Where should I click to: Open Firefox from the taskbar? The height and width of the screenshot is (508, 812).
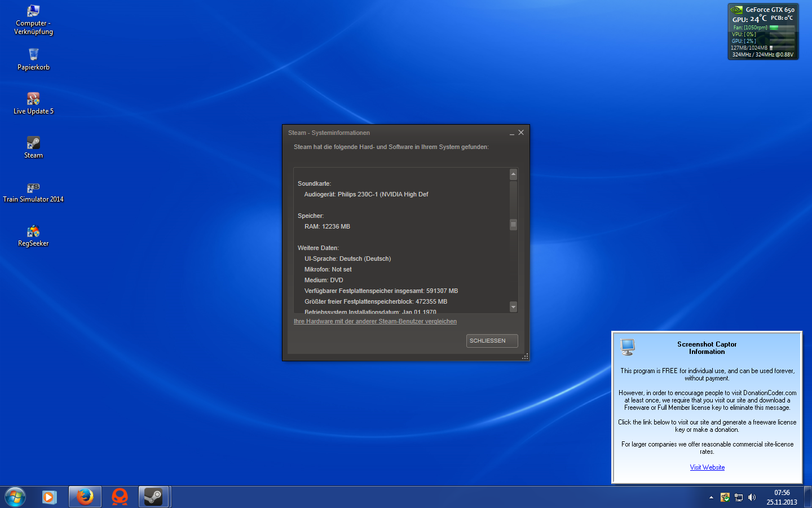(x=85, y=497)
